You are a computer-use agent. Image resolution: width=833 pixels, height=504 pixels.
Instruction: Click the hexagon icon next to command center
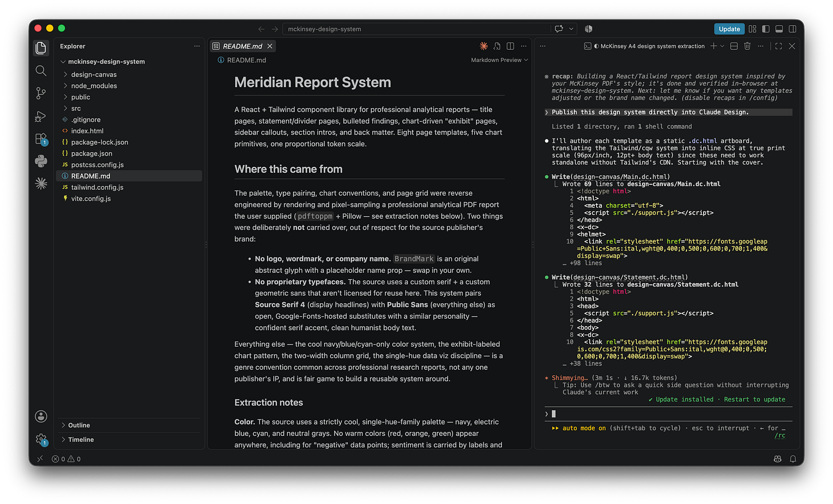click(x=589, y=29)
